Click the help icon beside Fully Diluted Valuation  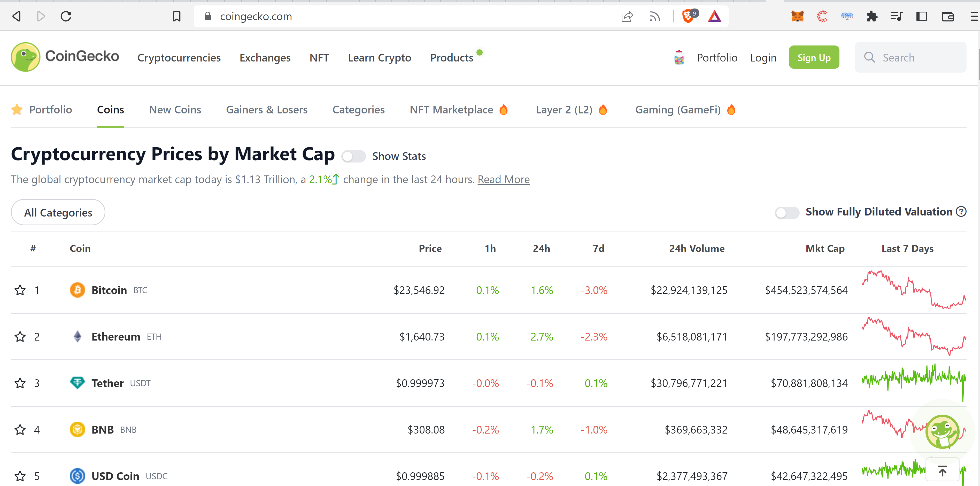click(x=961, y=212)
